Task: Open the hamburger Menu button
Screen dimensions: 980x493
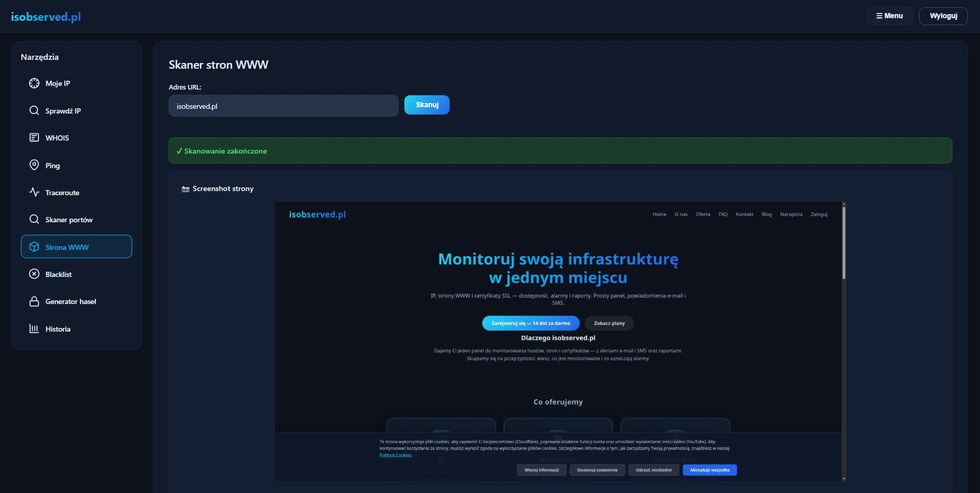Action: (889, 16)
